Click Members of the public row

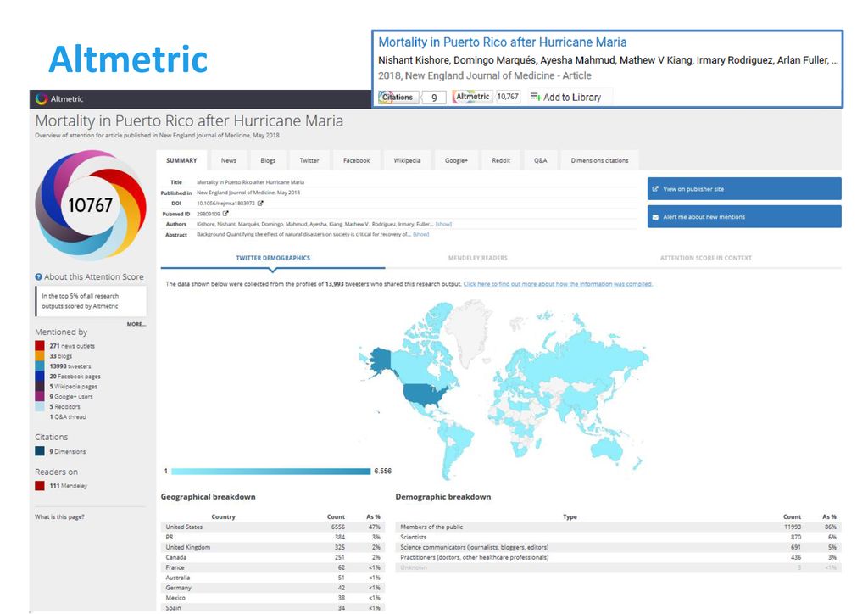click(618, 527)
